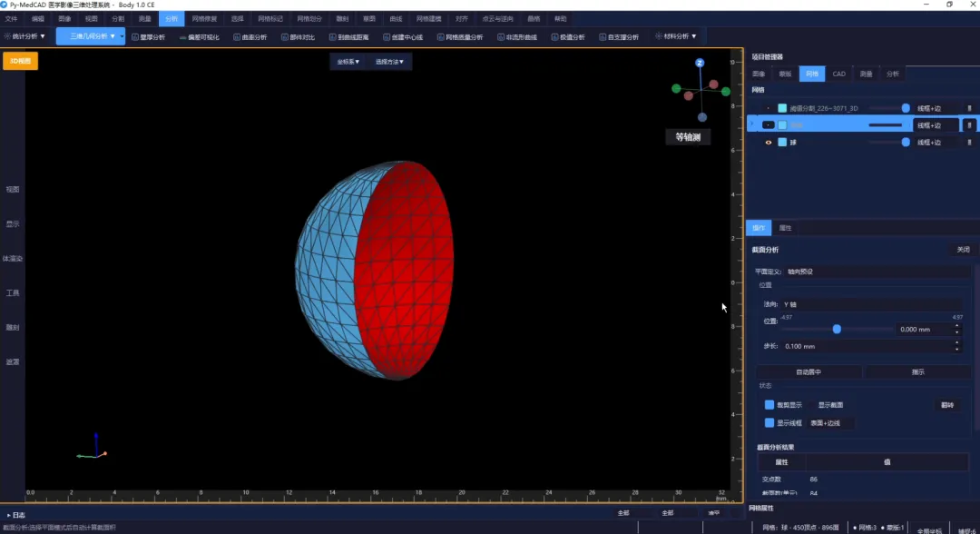Image resolution: width=980 pixels, height=534 pixels.
Task: Open the 视图 sidebar panel
Action: click(13, 190)
